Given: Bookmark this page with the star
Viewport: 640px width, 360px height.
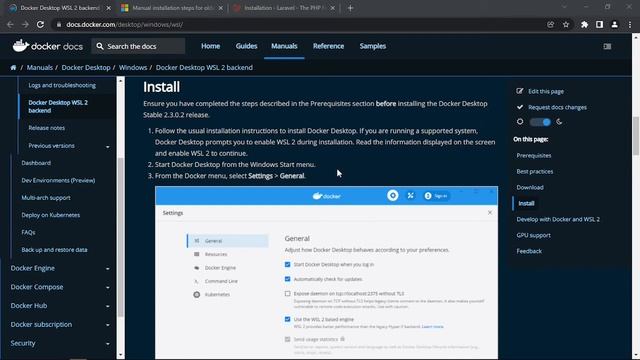Looking at the screenshot, I should [x=566, y=24].
